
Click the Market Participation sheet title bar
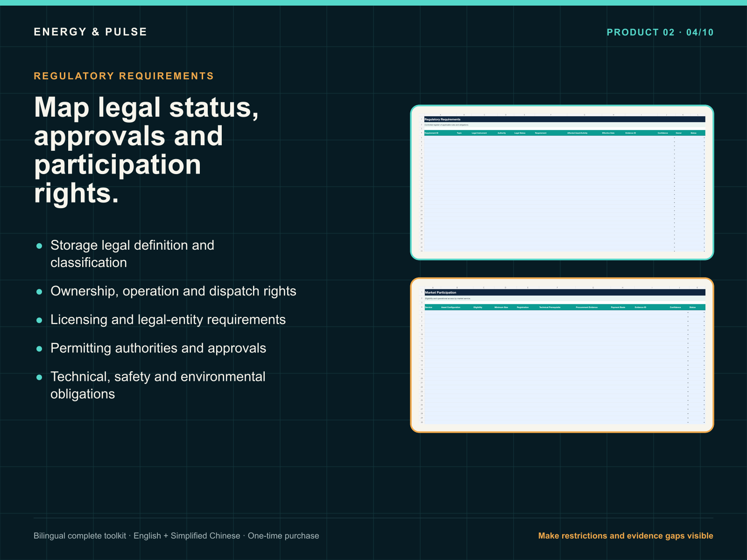564,293
